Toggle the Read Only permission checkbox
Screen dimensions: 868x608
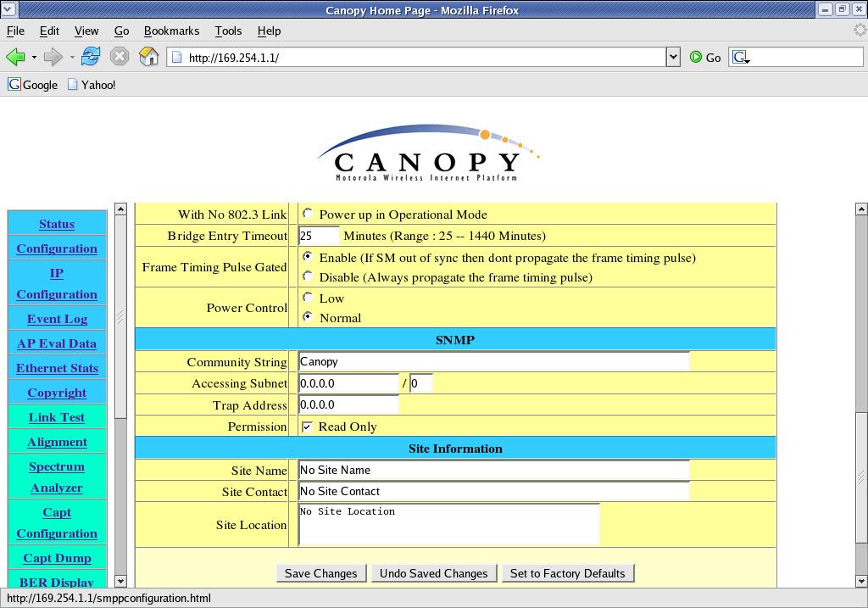click(x=307, y=427)
